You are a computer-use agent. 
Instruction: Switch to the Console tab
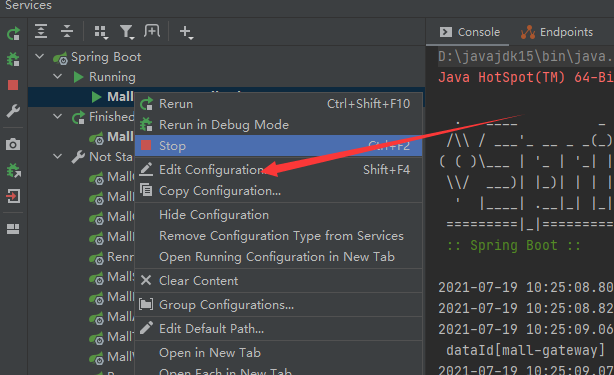470,32
